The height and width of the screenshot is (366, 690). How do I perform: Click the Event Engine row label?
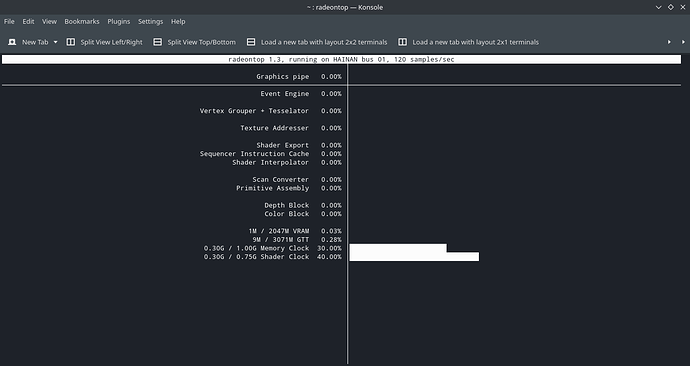[285, 94]
